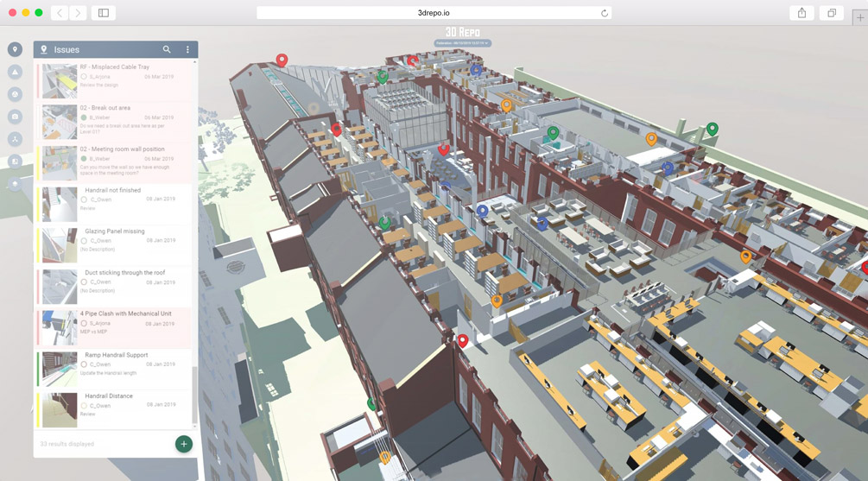Open the Issues panel pin icon in sidebar
The height and width of the screenshot is (481, 868).
(15, 50)
